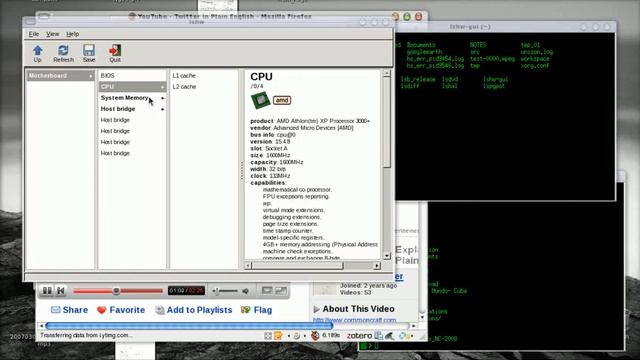The height and width of the screenshot is (360, 640).
Task: Click the Add to Playlists link
Action: pyautogui.click(x=199, y=310)
